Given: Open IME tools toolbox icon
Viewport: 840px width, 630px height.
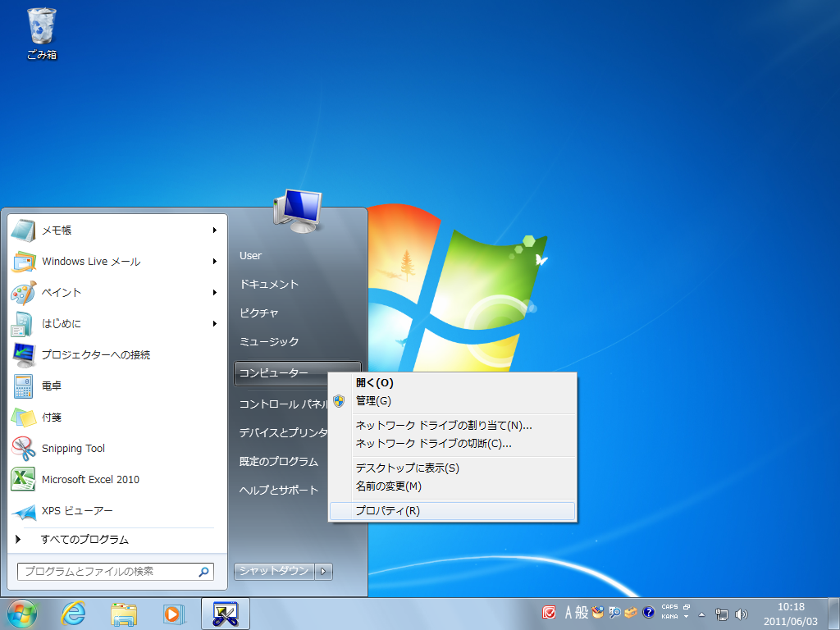Looking at the screenshot, I should pos(631,612).
